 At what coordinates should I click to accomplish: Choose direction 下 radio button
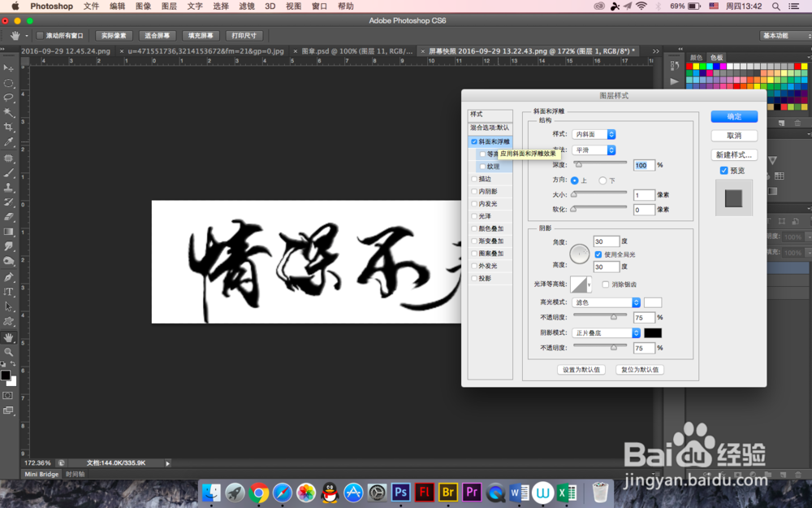[603, 180]
